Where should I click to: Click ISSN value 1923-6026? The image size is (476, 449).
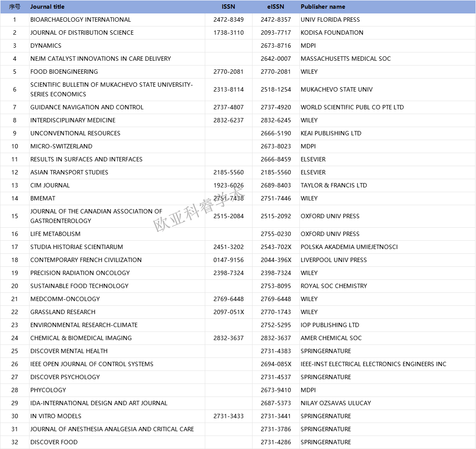point(229,186)
